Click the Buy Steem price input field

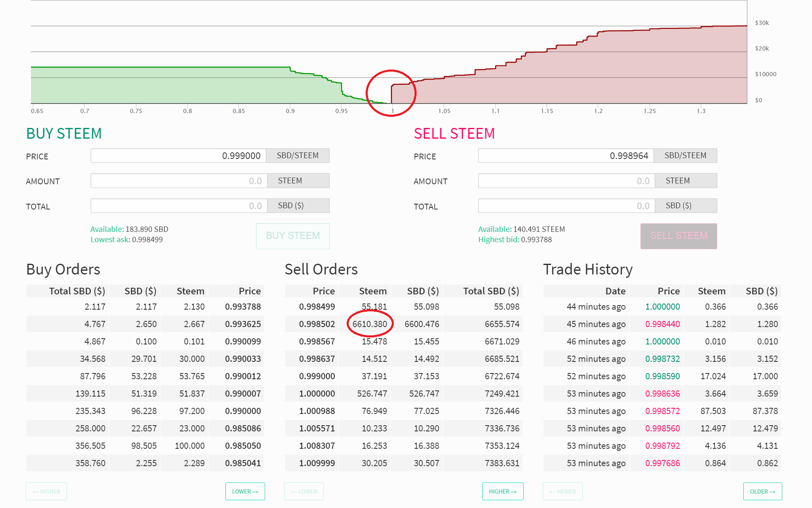pyautogui.click(x=178, y=156)
